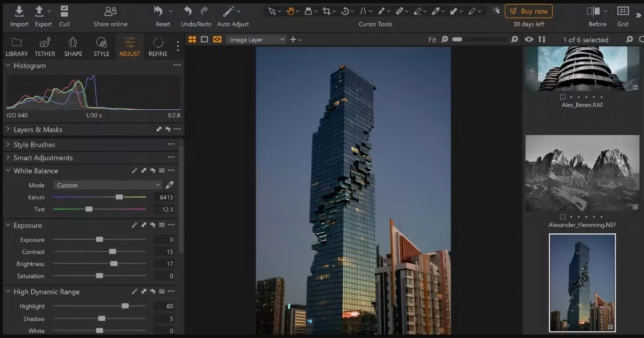The width and height of the screenshot is (644, 338).
Task: Click the Cull icon
Action: (x=64, y=12)
